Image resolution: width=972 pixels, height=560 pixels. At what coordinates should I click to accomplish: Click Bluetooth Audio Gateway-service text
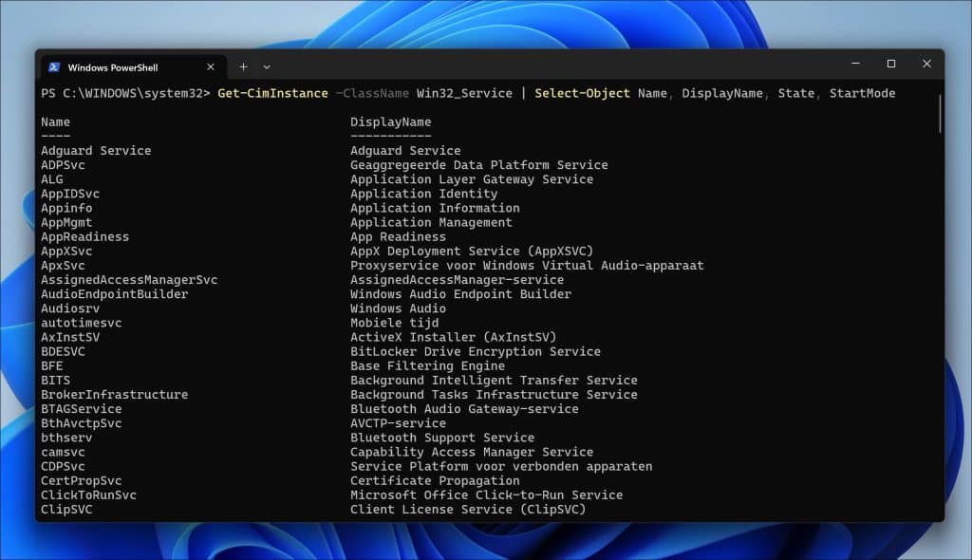(464, 409)
